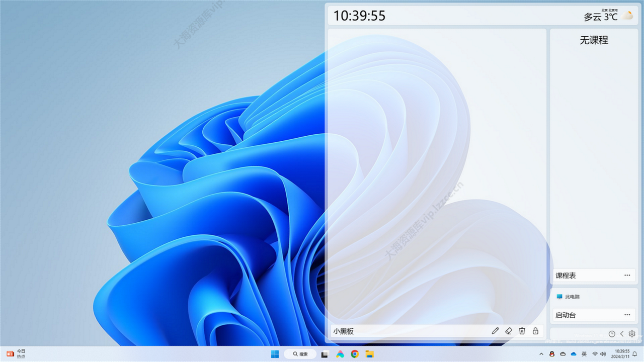Screen dimensions: 644x362
Task: Launch 此电脑 from the launcher
Action: 568,297
